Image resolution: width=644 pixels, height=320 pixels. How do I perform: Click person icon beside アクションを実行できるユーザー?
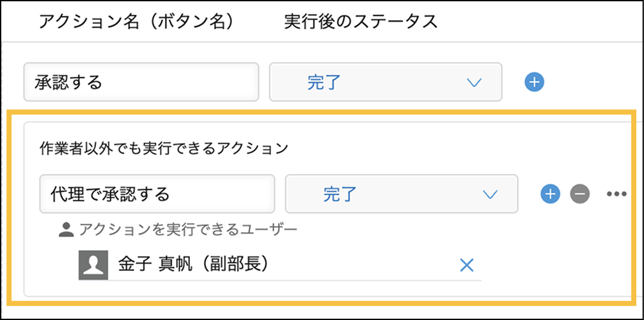coord(66,229)
